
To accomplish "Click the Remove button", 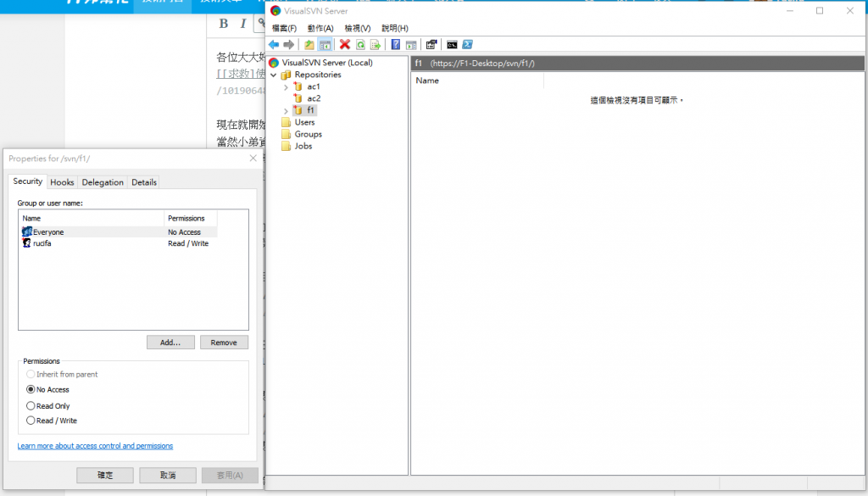I will [x=224, y=343].
